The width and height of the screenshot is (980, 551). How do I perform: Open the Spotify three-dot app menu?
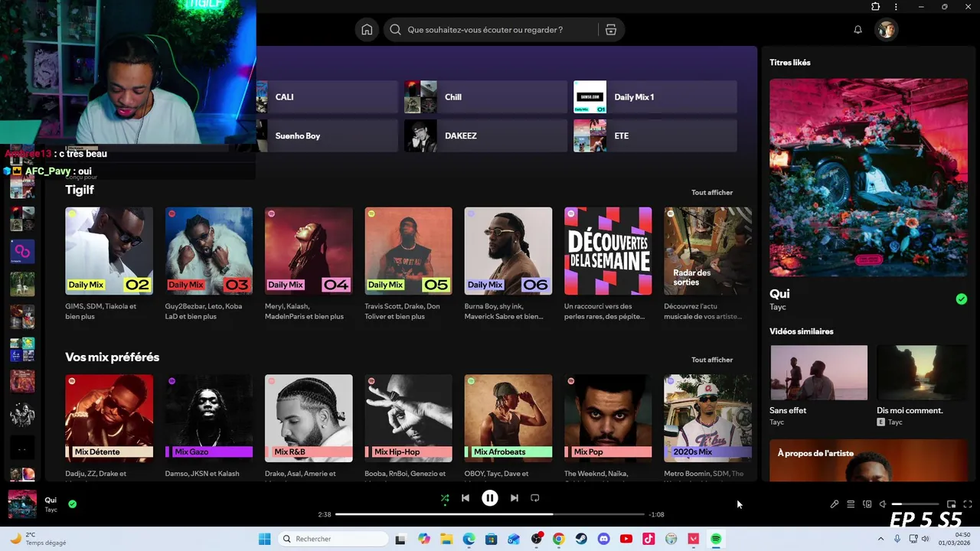tap(896, 7)
